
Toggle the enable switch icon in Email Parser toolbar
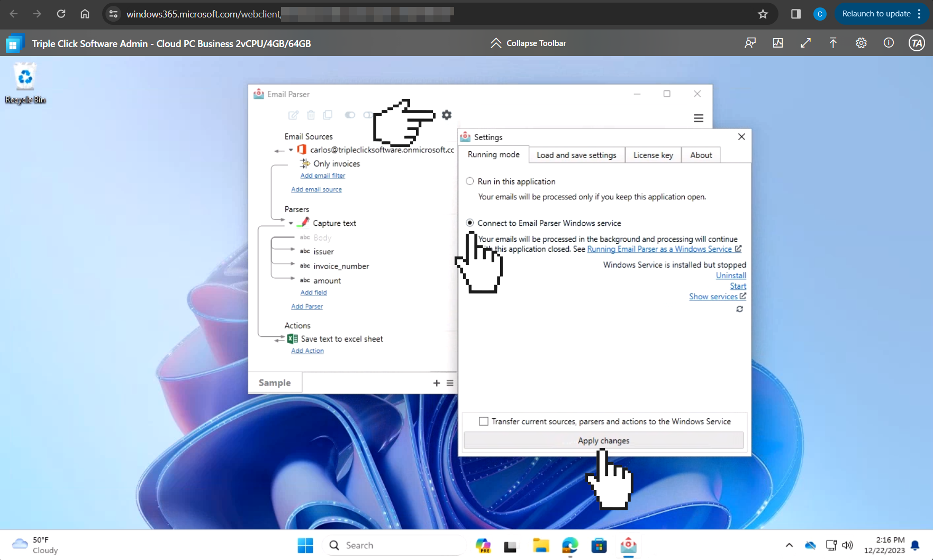pyautogui.click(x=350, y=115)
